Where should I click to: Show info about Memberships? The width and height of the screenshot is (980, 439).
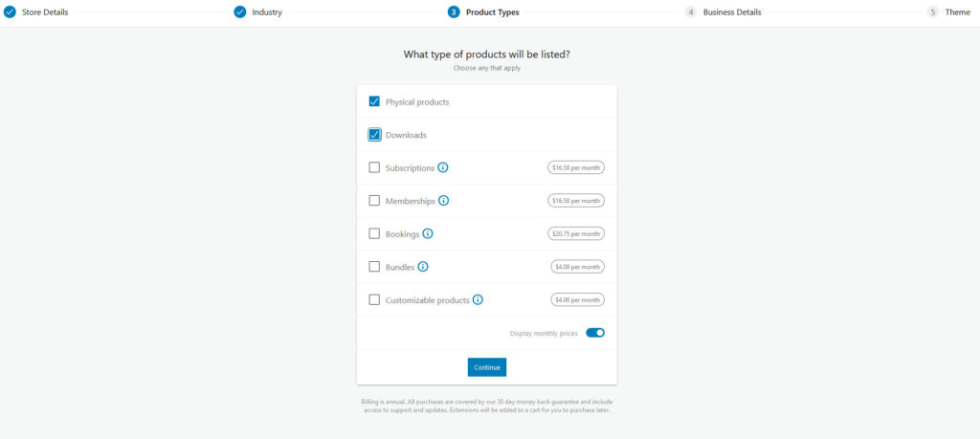[444, 201]
